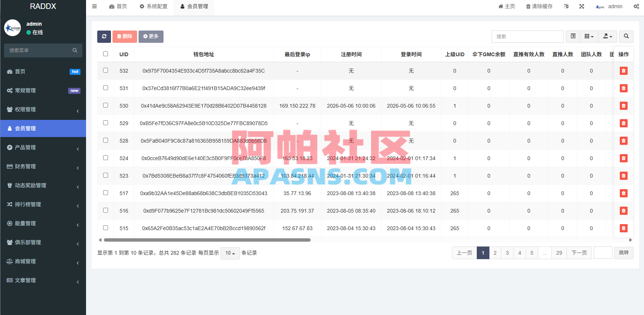Click trash icon for UID 516 row
Image resolution: width=644 pixels, height=315 pixels.
coord(624,211)
